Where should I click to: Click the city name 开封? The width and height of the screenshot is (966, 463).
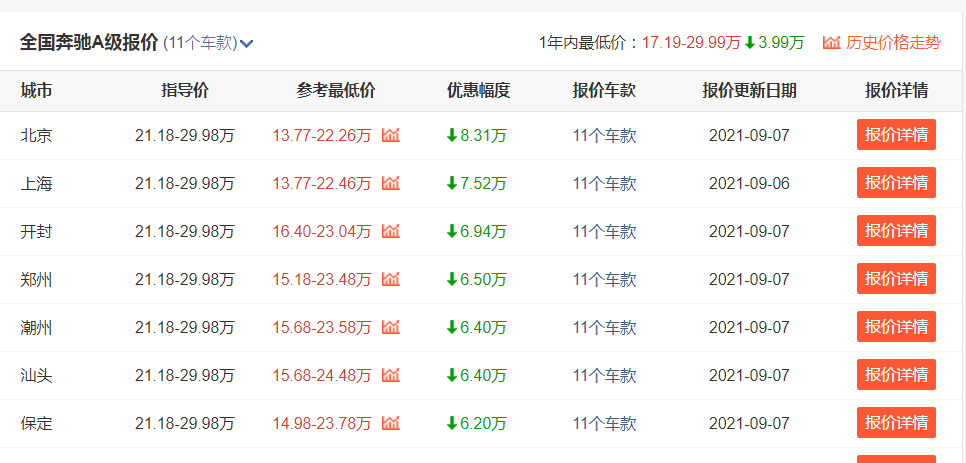pos(36,232)
